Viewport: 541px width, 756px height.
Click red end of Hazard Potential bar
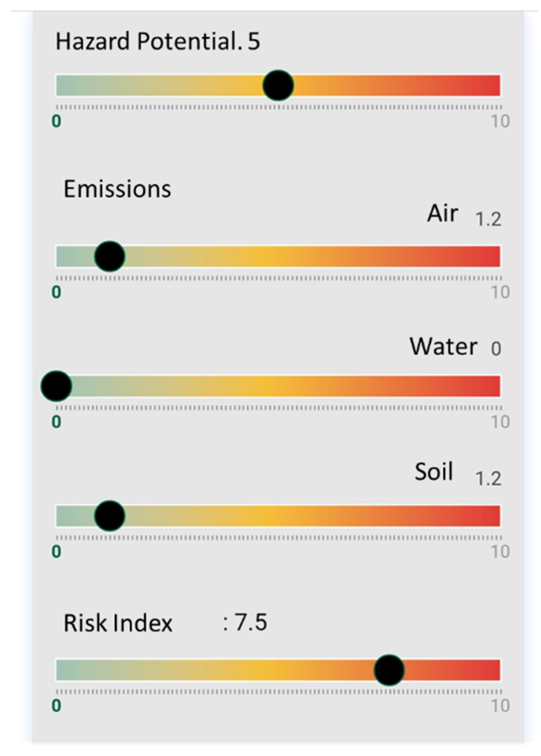coord(492,85)
